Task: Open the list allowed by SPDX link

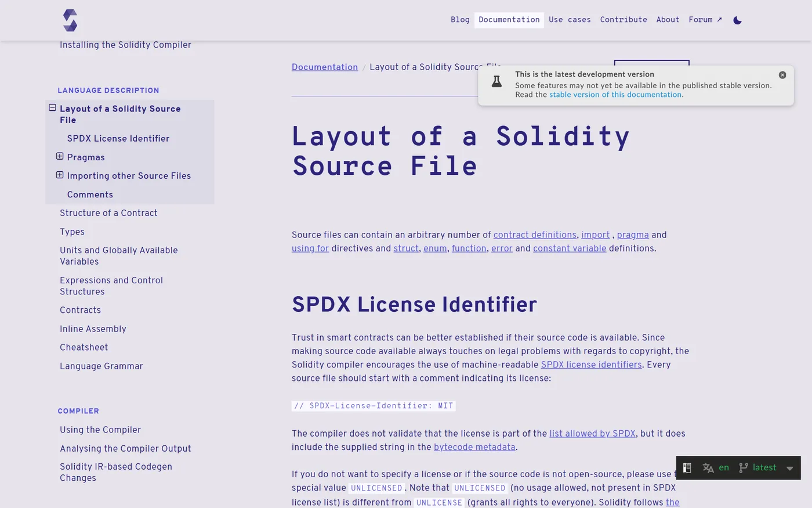Action: pos(592,434)
